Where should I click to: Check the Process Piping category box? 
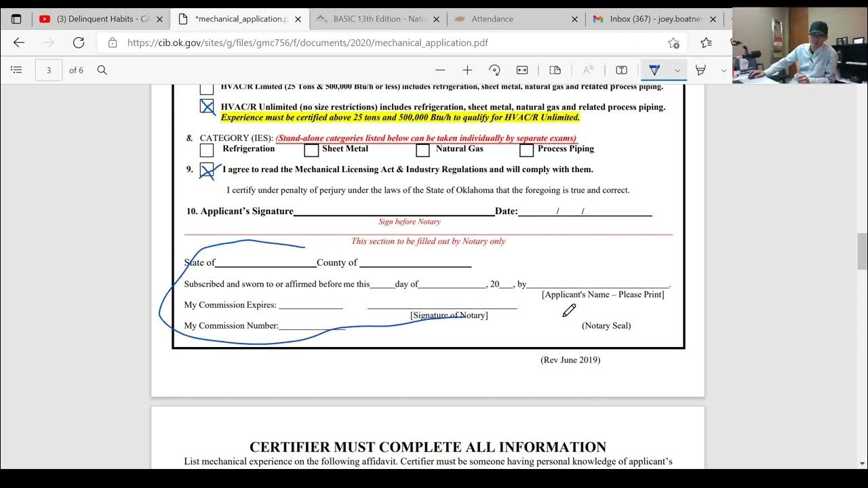[x=526, y=150]
